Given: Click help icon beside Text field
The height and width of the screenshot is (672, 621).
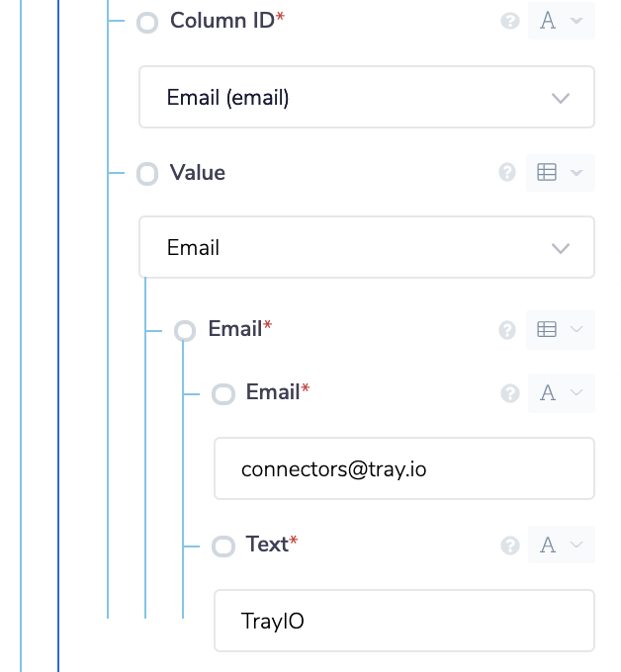Looking at the screenshot, I should pos(510,546).
